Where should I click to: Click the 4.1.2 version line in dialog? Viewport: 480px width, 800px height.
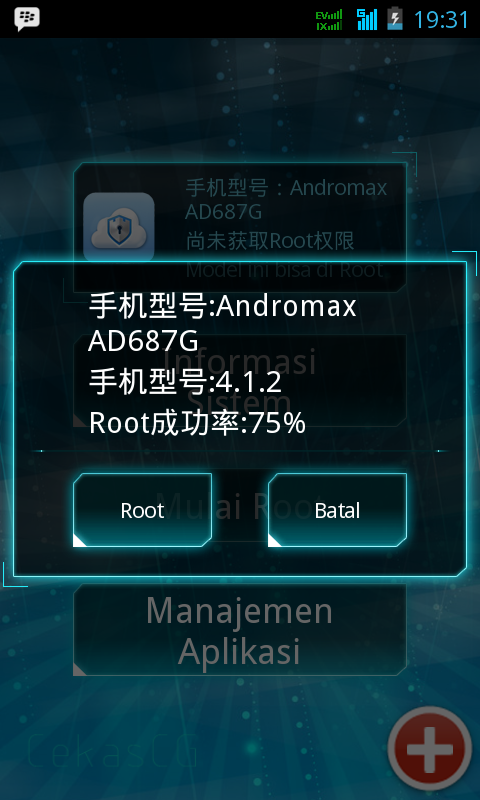tap(185, 383)
